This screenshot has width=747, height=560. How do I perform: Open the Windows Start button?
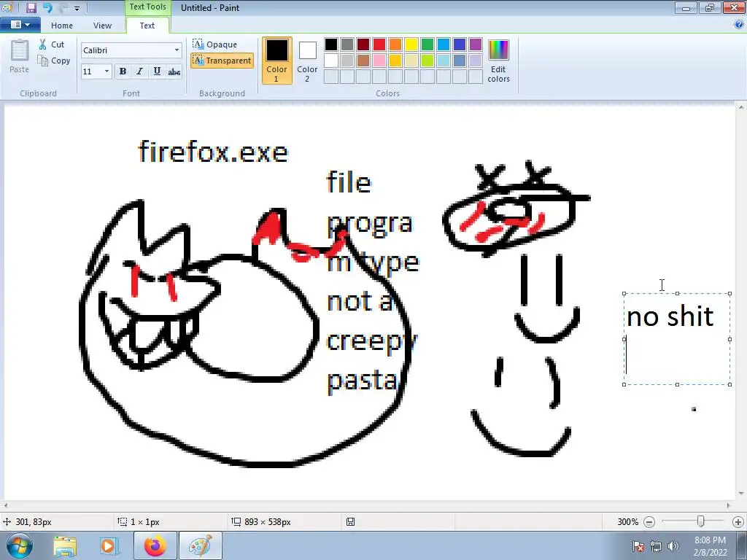pyautogui.click(x=19, y=545)
